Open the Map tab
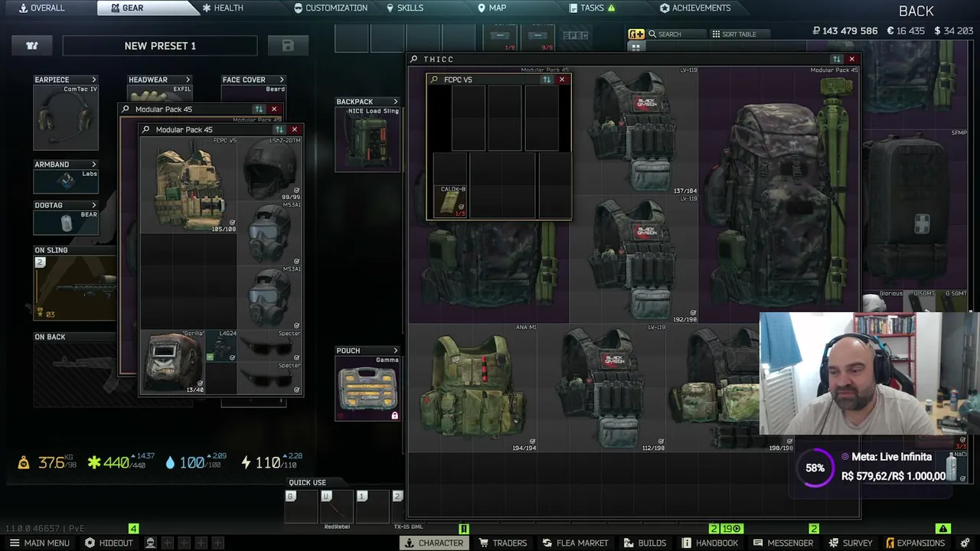Screen dimensions: 980x551 tap(492, 8)
